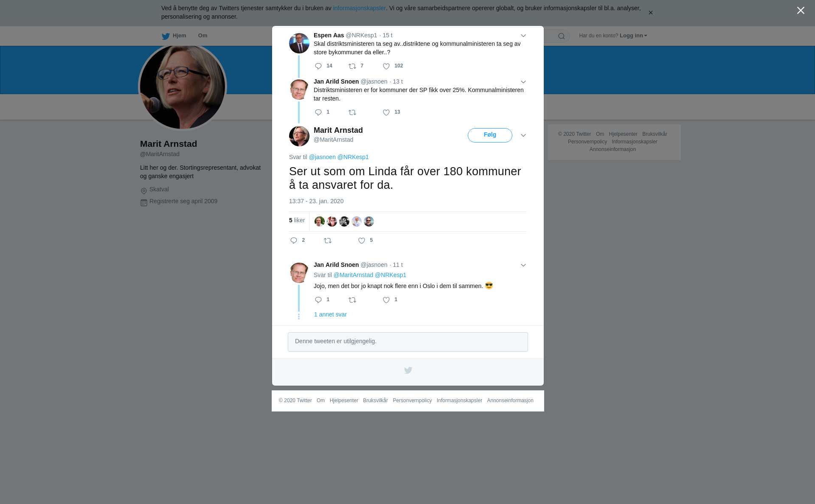Reply to Espen Aas's tweet
The image size is (815, 504).
point(318,66)
